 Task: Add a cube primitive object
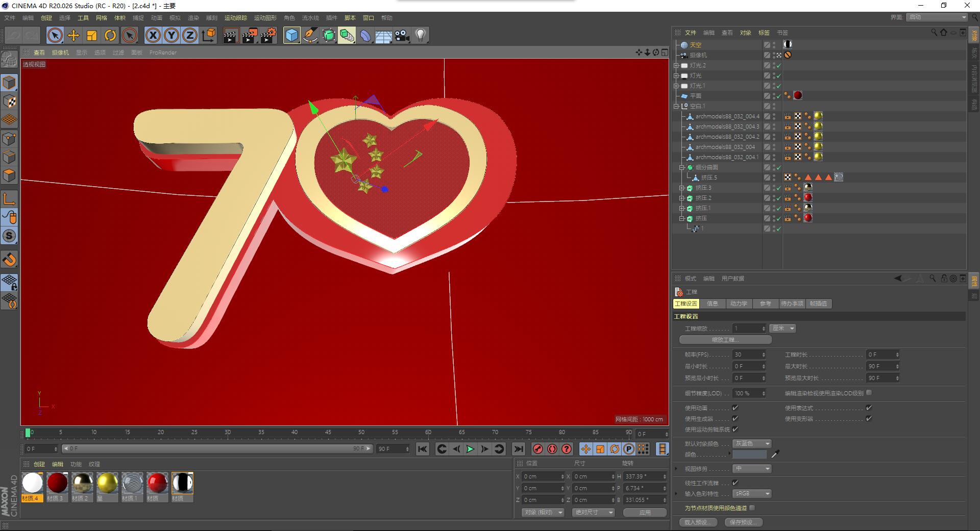coord(291,35)
